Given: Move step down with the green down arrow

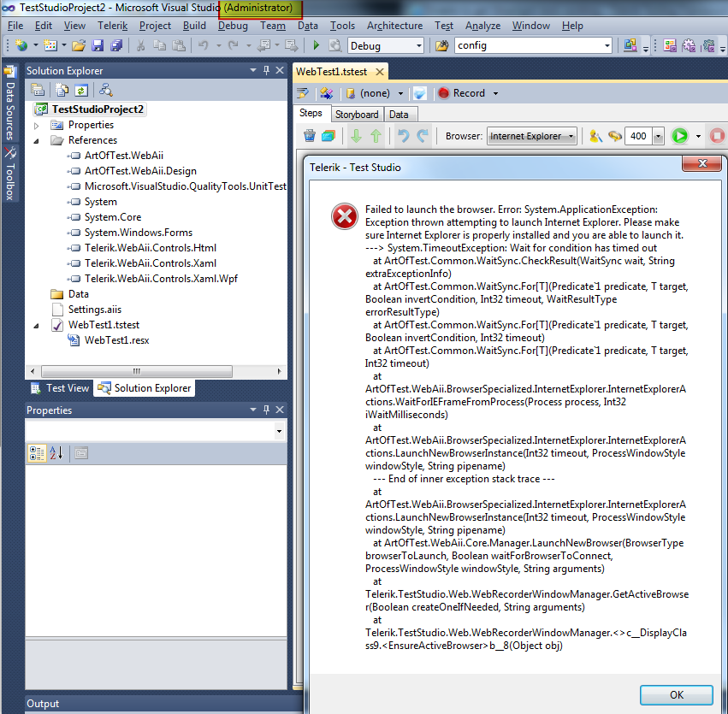Looking at the screenshot, I should coord(356,136).
